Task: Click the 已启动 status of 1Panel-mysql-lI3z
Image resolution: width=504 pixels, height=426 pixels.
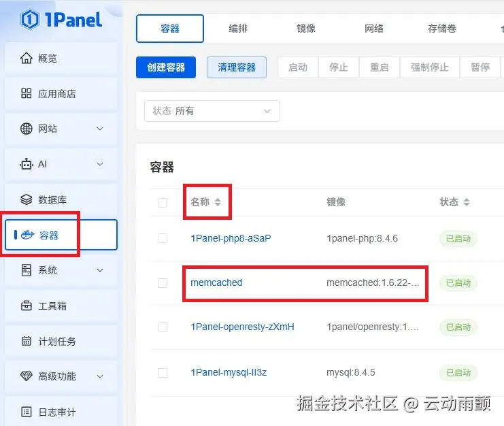Action: 458,373
